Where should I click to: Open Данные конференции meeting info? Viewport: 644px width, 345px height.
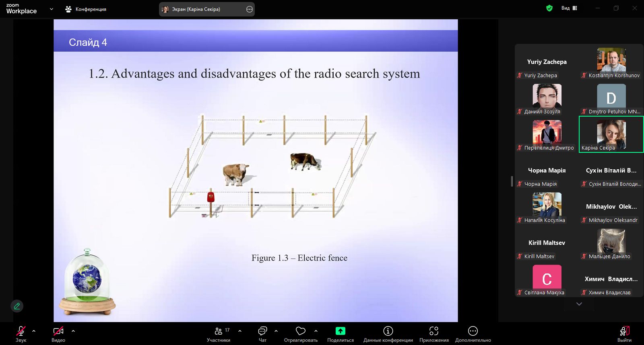tap(388, 334)
